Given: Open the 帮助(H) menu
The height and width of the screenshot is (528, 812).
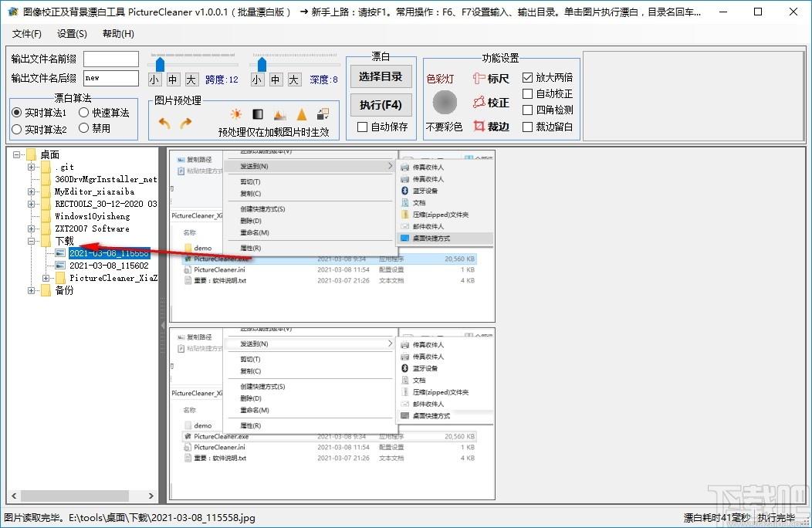Looking at the screenshot, I should point(118,34).
